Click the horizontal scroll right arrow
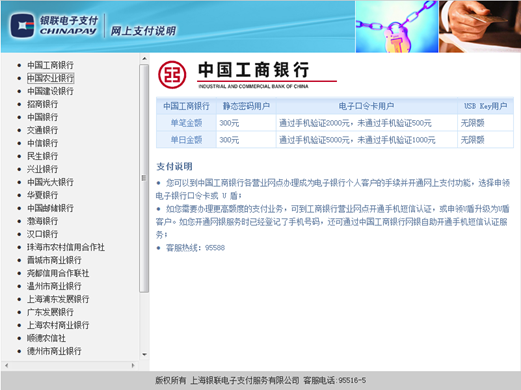The image size is (521, 390). coord(133,365)
